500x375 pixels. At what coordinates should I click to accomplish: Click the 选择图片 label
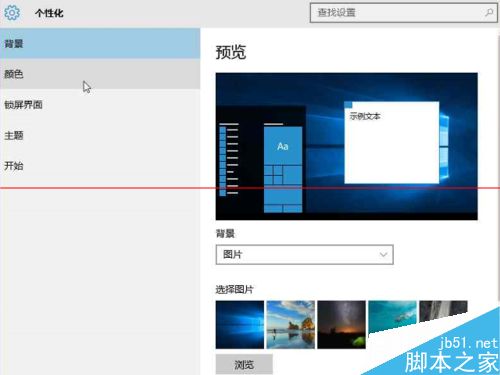(x=234, y=289)
